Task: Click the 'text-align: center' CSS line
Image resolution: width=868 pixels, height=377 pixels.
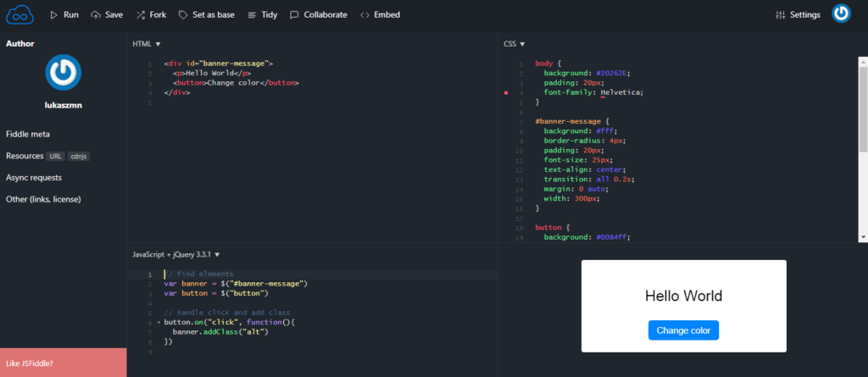Action: [585, 170]
